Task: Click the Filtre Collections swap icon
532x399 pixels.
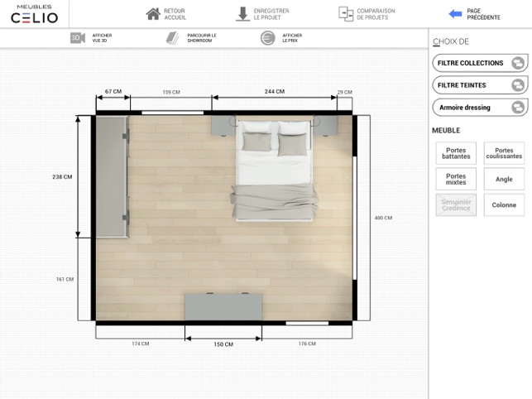Action: [518, 63]
